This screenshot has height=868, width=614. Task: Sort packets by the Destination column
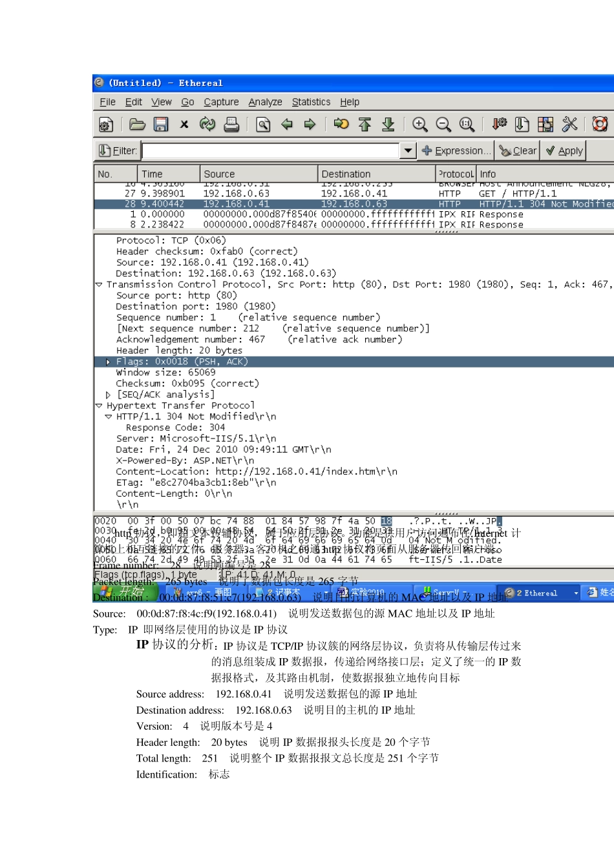click(377, 174)
